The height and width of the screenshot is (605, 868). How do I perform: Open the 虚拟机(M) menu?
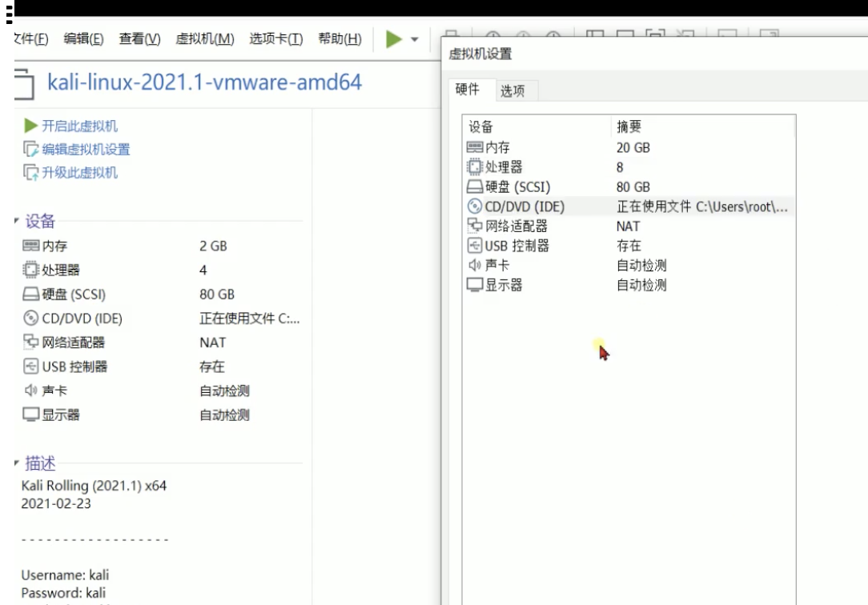point(205,38)
